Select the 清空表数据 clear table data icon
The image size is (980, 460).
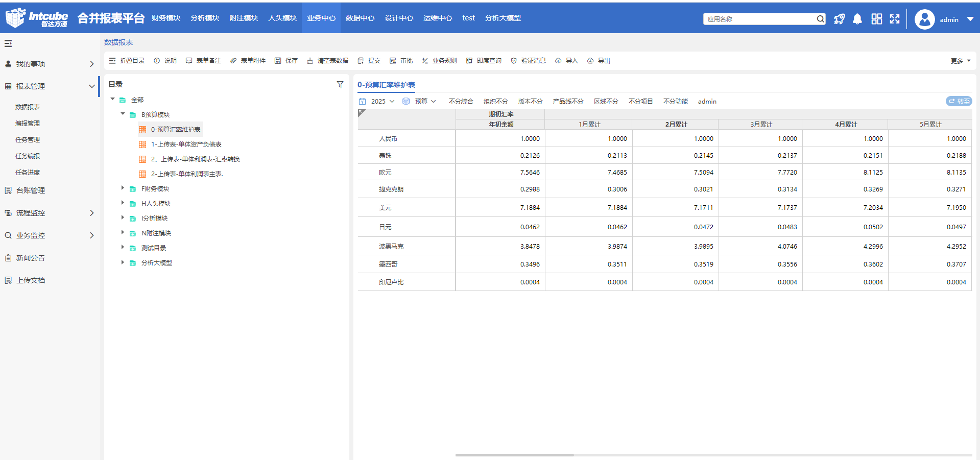point(327,60)
